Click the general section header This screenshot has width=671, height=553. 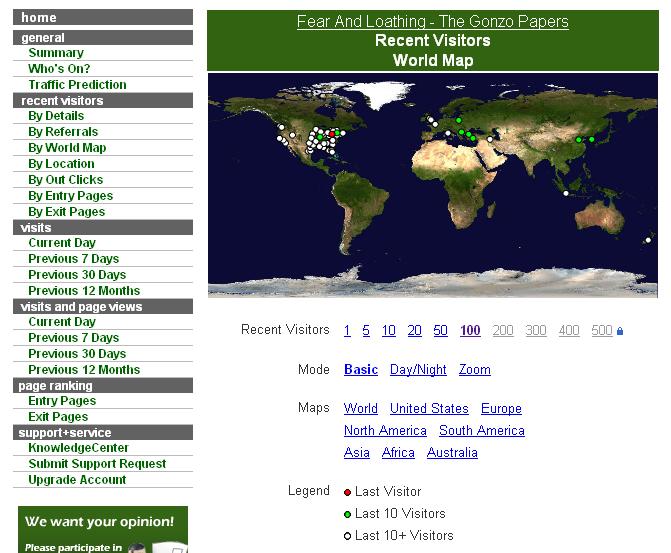coord(103,38)
